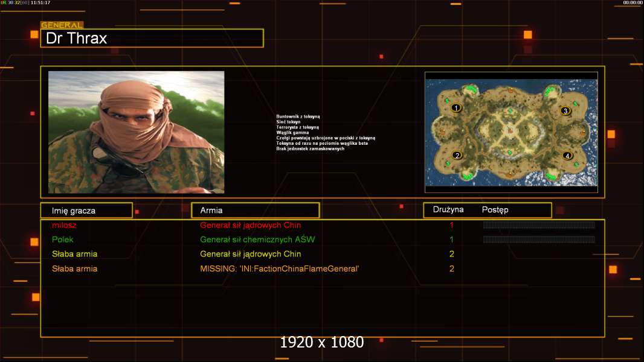Select the Imię gracza column header
The width and height of the screenshot is (644, 362).
86,211
